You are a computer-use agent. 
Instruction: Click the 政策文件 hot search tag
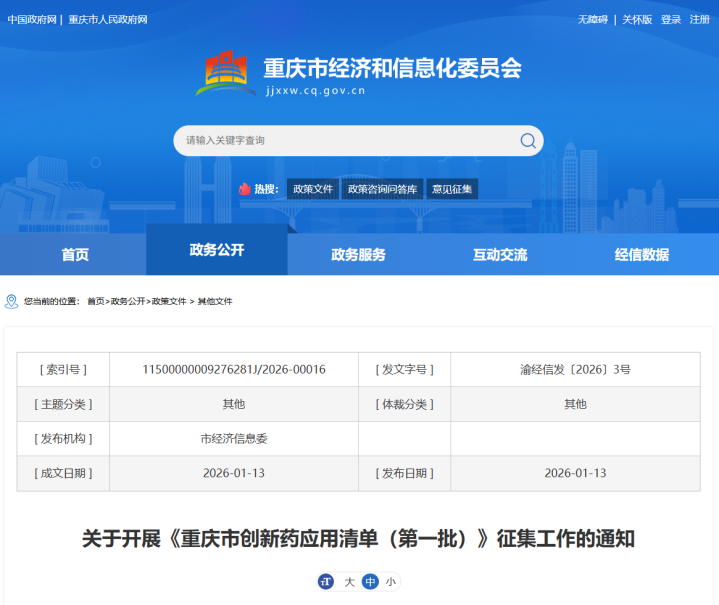coord(313,189)
